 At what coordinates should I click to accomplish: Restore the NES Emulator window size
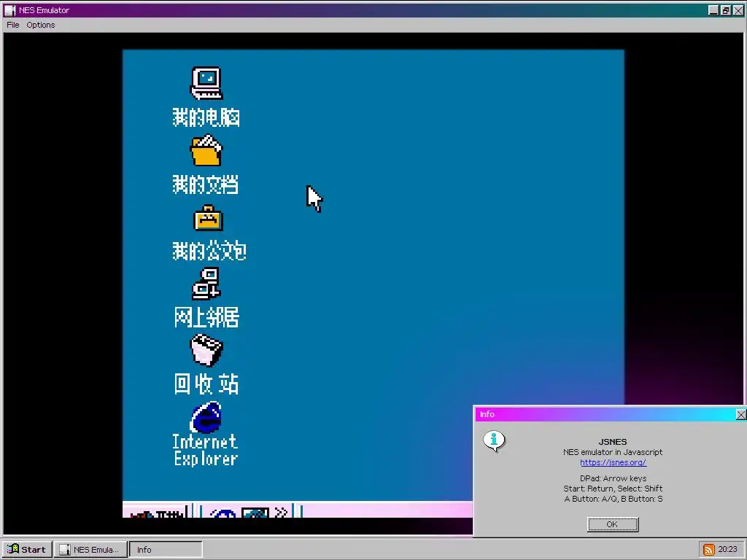click(726, 10)
